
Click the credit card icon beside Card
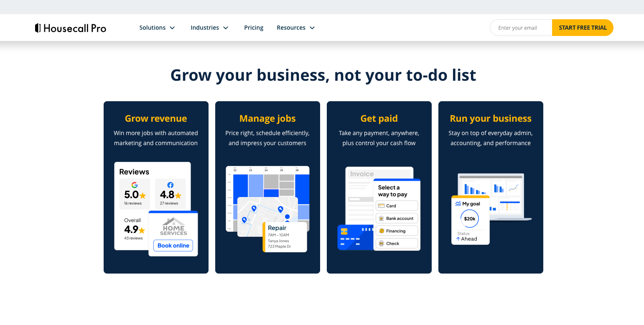point(381,206)
